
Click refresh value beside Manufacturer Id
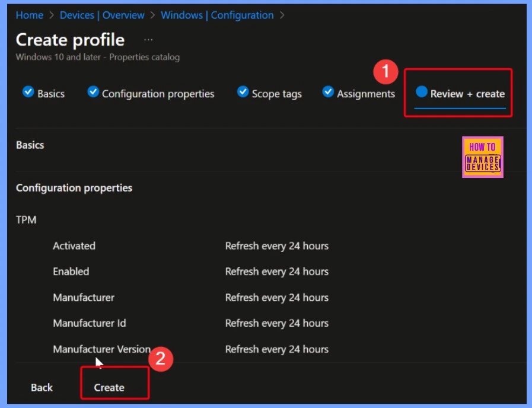[x=277, y=323]
